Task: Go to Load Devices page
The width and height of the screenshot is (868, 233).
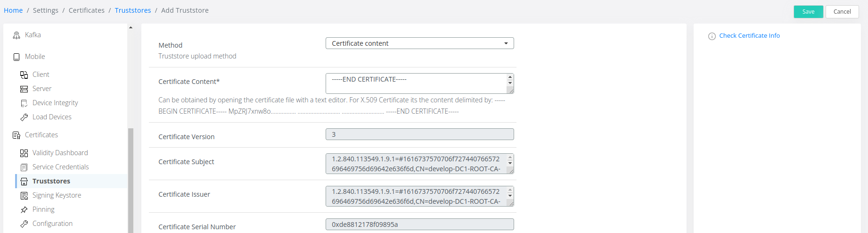Action: click(52, 117)
